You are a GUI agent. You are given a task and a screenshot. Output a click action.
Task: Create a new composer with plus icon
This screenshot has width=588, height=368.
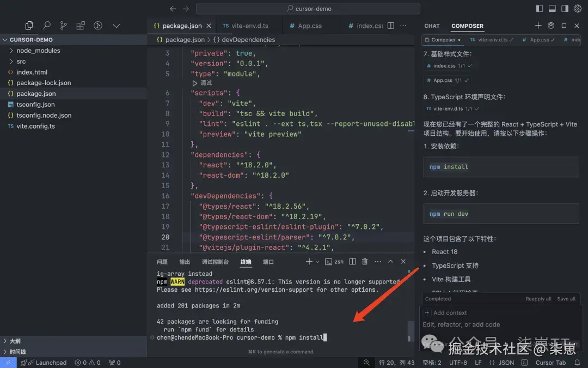tap(538, 26)
